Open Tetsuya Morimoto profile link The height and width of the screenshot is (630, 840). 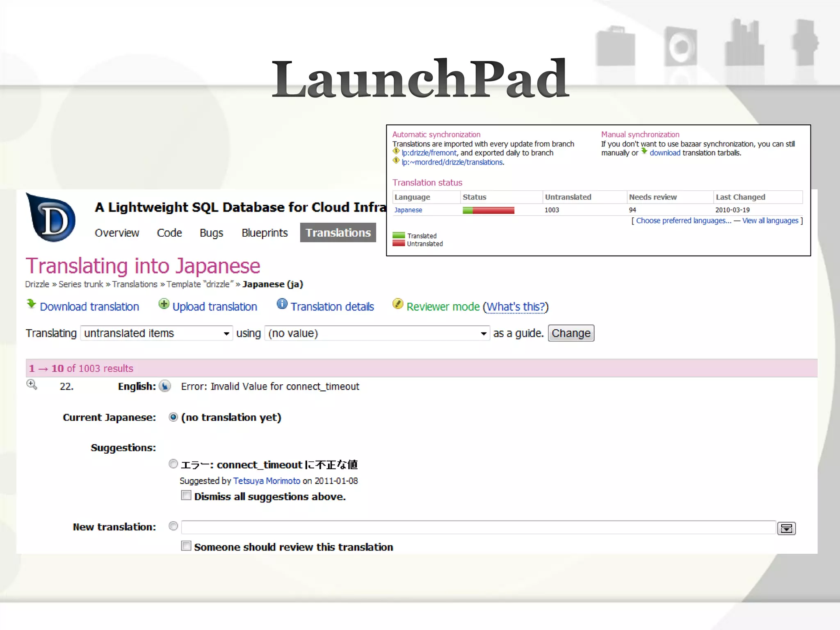coord(267,481)
